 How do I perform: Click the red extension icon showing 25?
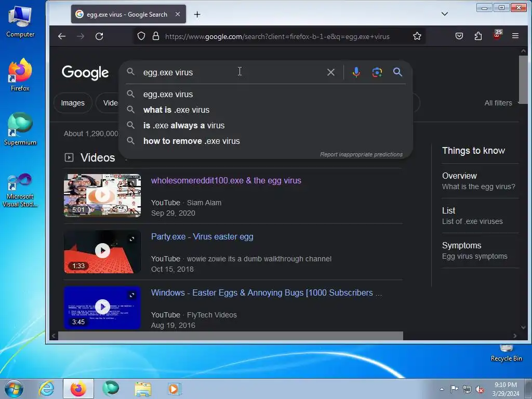coord(497,35)
